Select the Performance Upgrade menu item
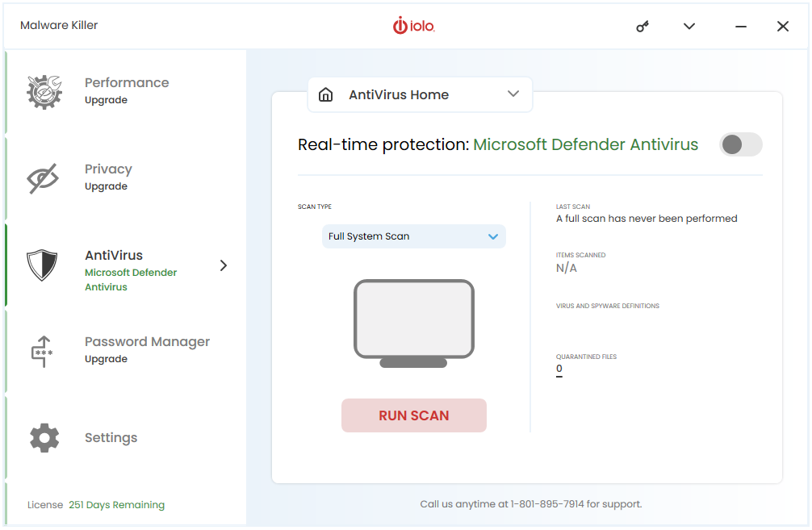 [x=126, y=91]
